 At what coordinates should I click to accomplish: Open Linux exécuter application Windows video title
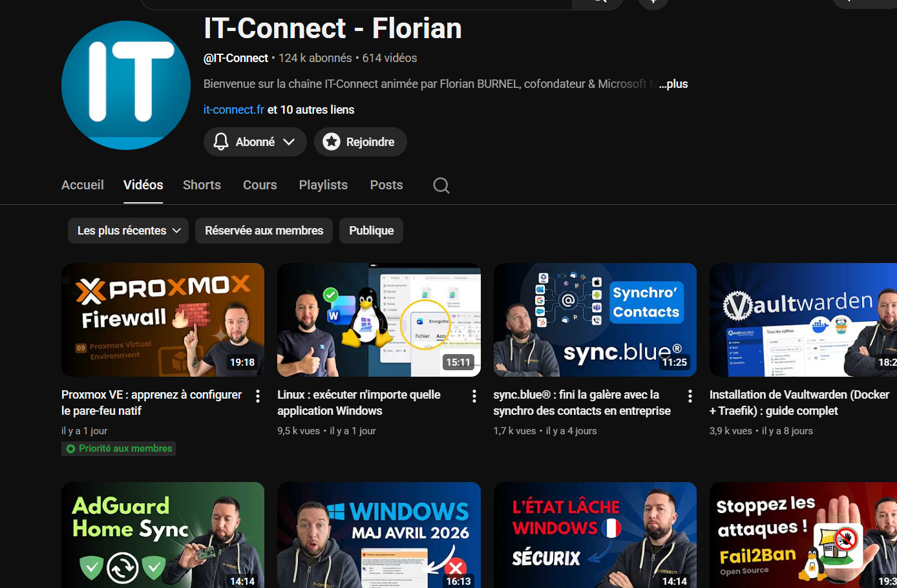click(x=359, y=403)
